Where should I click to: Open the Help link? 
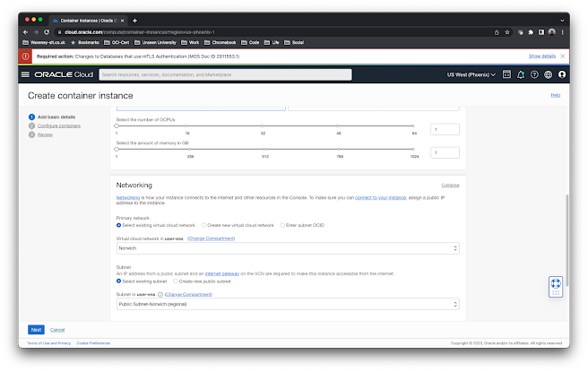[556, 95]
